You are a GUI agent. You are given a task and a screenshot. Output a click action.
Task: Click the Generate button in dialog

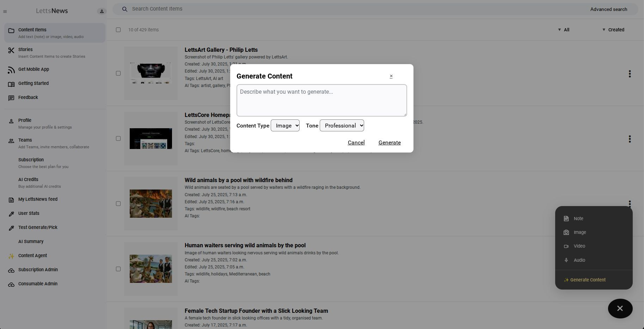390,143
